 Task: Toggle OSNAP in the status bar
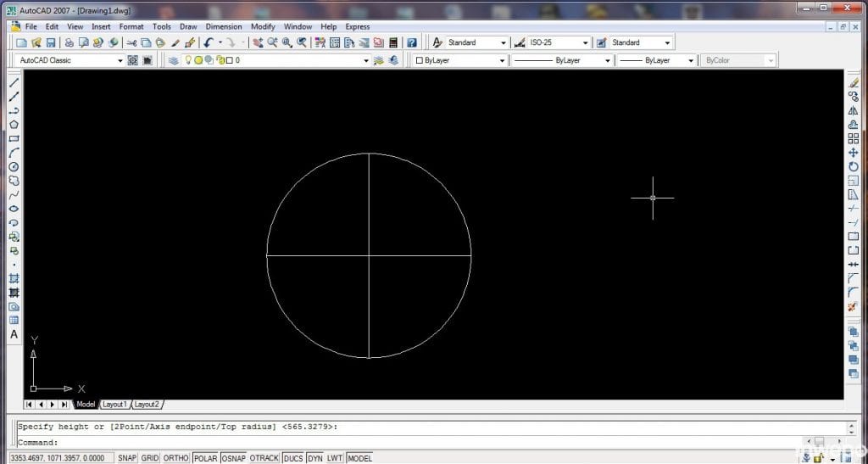pos(234,458)
